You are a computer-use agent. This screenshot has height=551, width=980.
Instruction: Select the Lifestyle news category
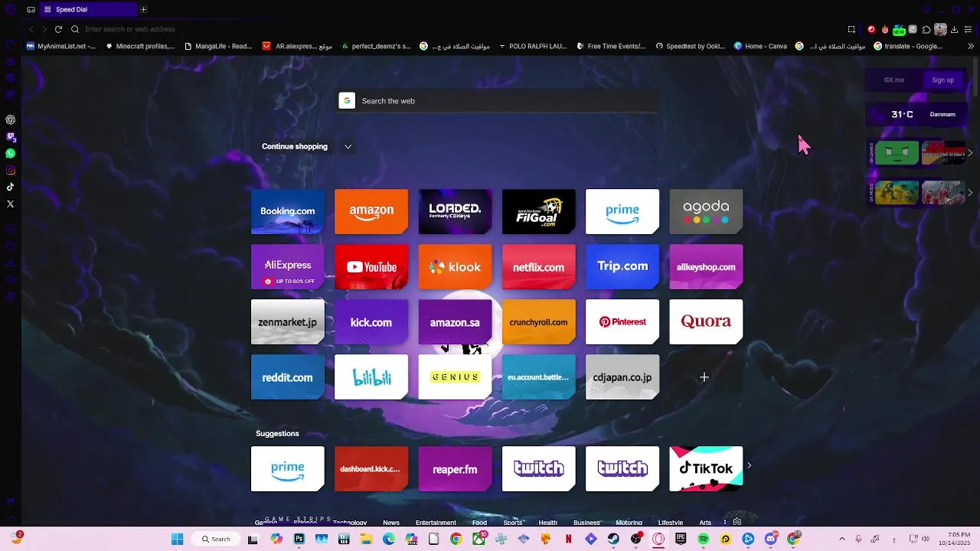(670, 523)
